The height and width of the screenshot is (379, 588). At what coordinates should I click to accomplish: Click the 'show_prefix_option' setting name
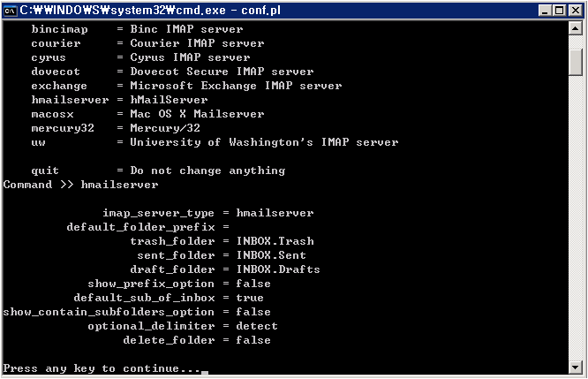(x=151, y=284)
